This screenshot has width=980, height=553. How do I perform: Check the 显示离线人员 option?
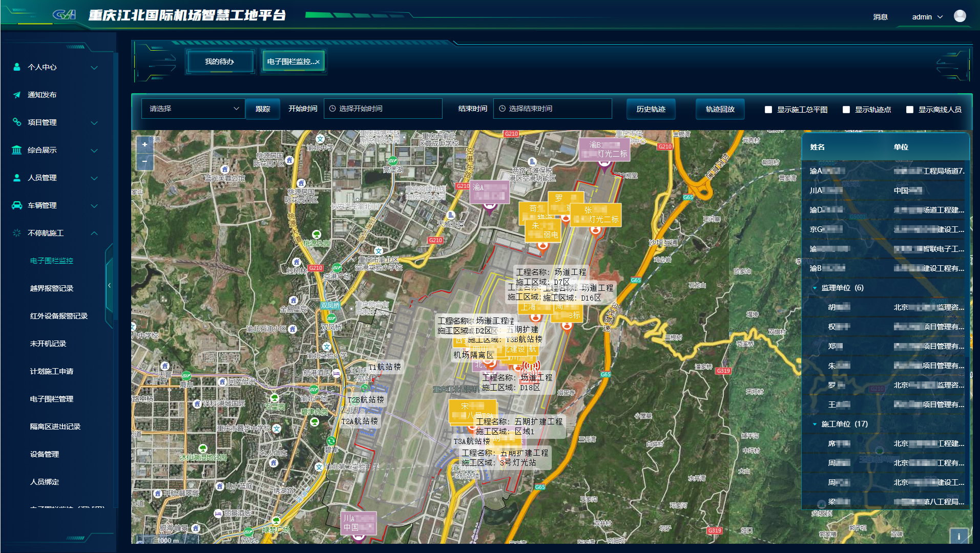coord(909,110)
